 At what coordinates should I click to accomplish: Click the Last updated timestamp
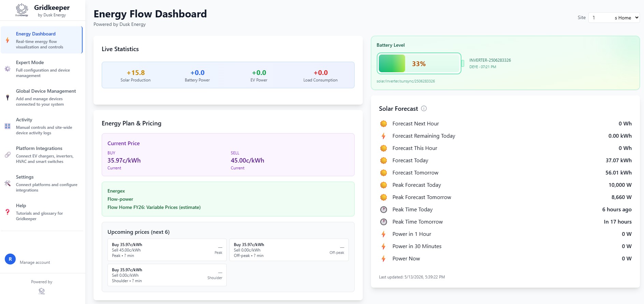tap(412, 277)
